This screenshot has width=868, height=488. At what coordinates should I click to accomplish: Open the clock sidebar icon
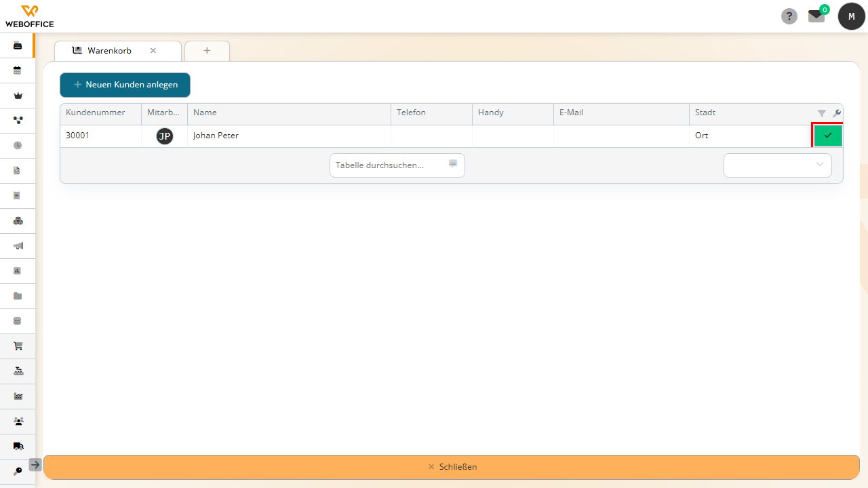tap(18, 145)
